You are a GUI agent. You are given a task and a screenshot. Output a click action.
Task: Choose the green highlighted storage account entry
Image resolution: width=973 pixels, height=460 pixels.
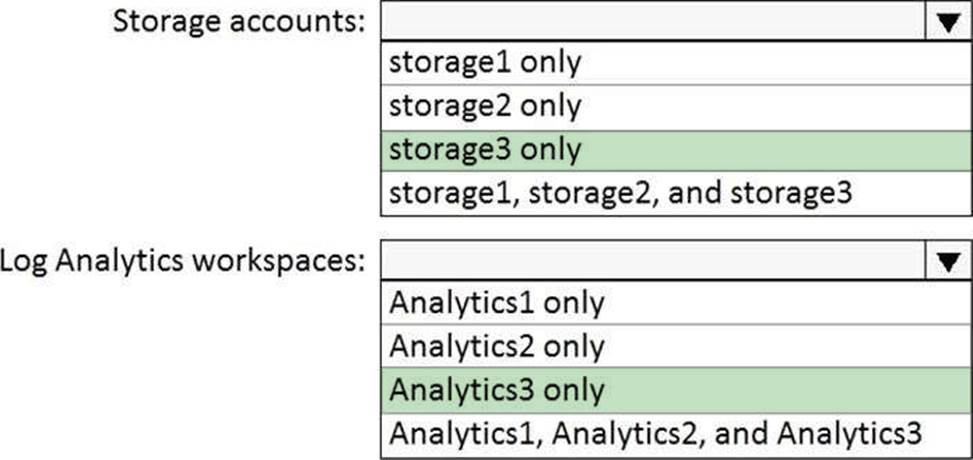click(x=675, y=149)
